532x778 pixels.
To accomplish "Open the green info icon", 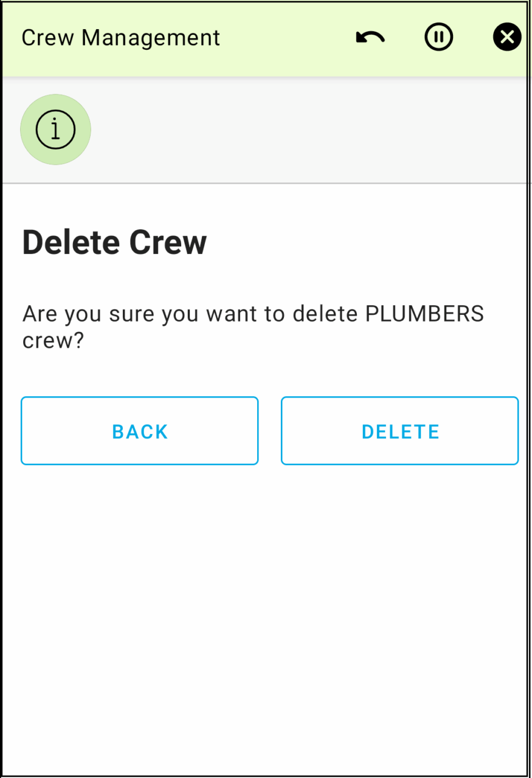I will (x=55, y=129).
